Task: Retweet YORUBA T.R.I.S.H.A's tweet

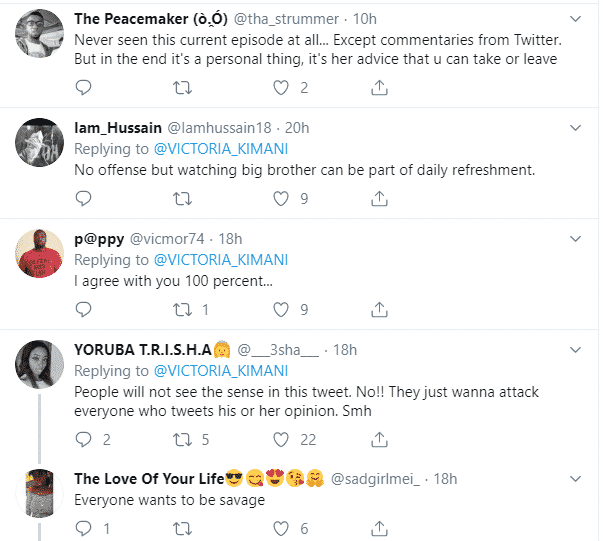Action: [182, 439]
